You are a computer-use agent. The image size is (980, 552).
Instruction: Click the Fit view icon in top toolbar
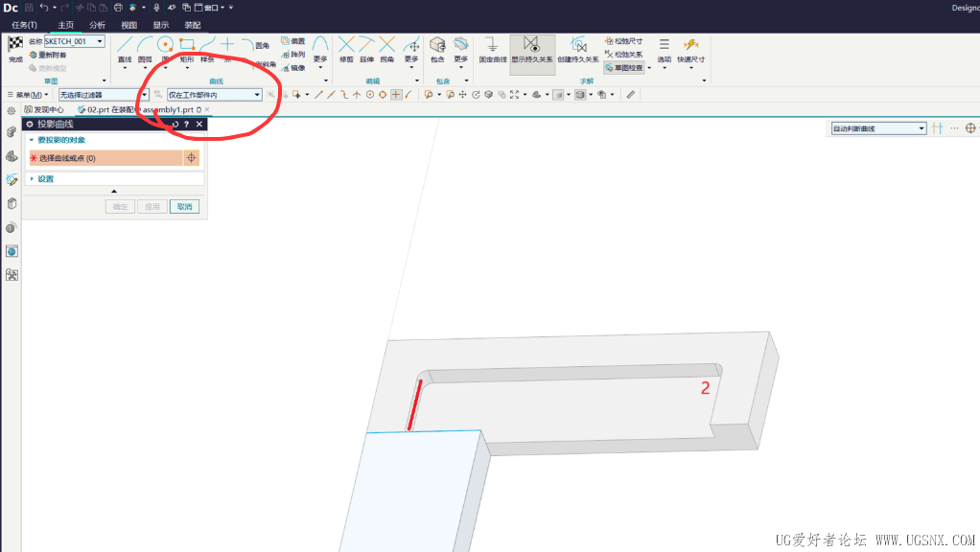point(514,95)
